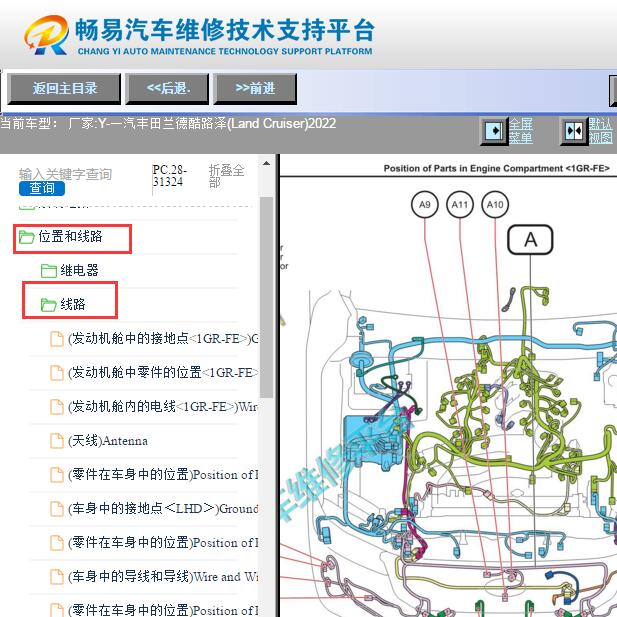Collapse the 线路 folder
This screenshot has width=617, height=617.
coord(73,305)
